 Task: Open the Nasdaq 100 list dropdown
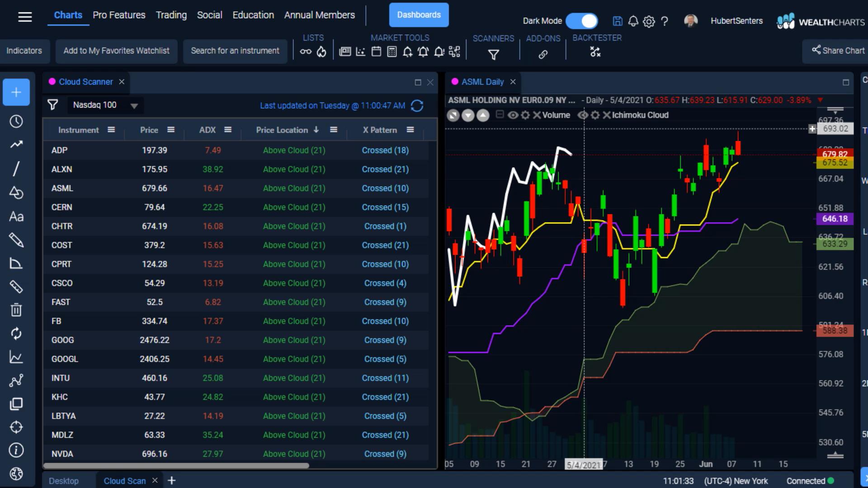tap(106, 105)
